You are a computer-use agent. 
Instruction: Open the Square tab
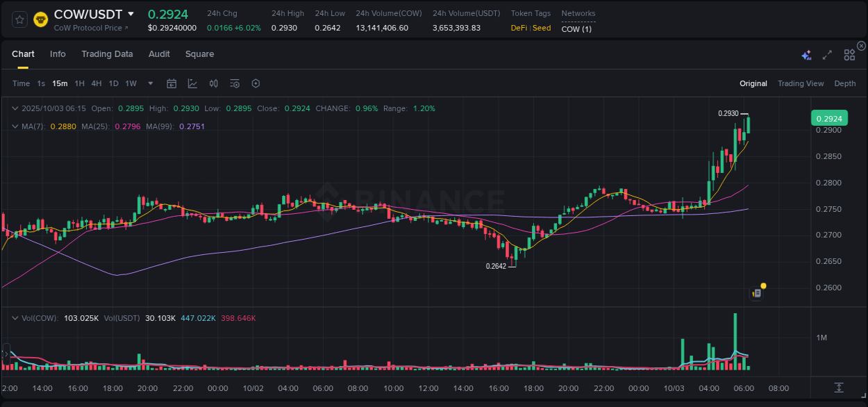[199, 53]
